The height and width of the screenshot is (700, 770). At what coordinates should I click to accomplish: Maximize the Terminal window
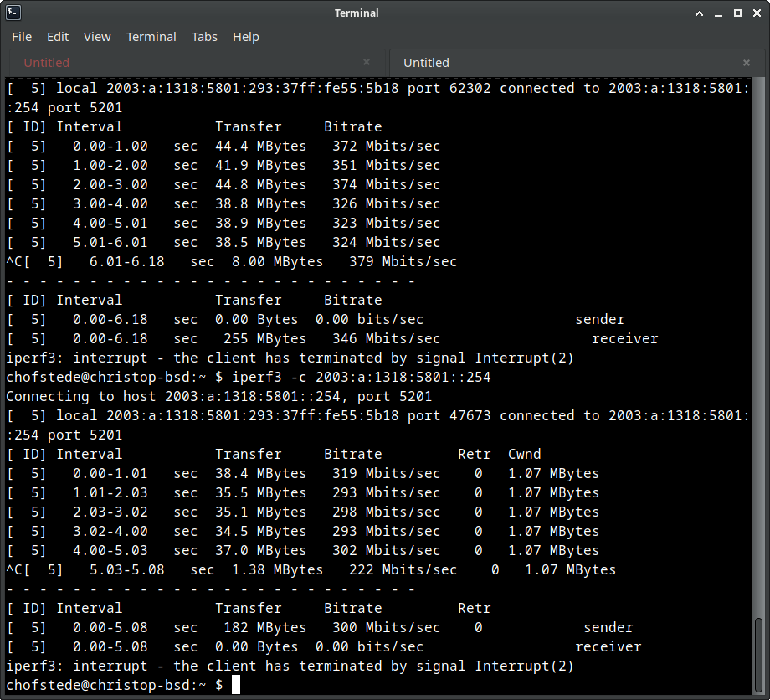coord(737,13)
